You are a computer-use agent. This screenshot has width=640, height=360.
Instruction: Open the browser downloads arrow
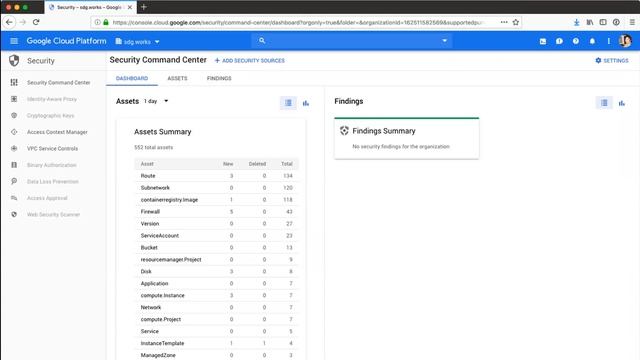tap(576, 22)
